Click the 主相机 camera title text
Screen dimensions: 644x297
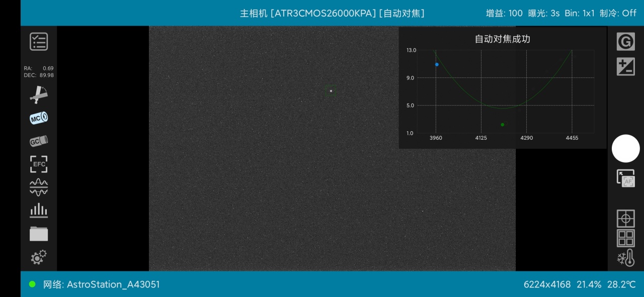[x=254, y=14]
